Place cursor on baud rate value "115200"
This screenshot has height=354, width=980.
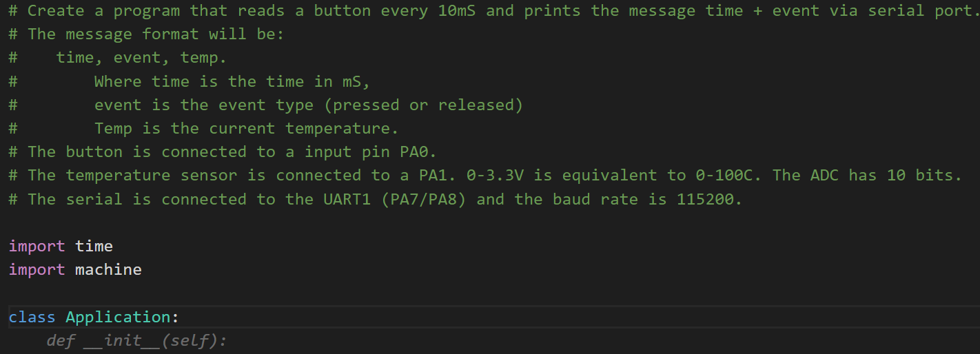point(706,199)
